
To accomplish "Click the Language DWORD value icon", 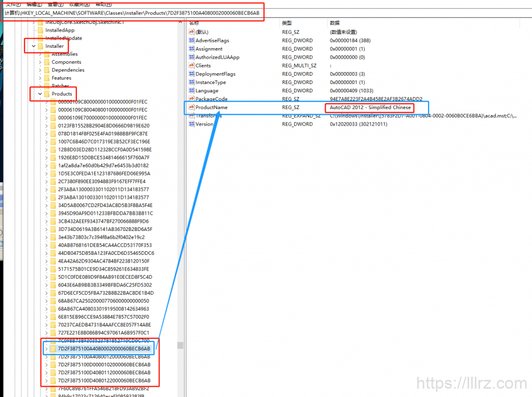I will click(x=191, y=90).
